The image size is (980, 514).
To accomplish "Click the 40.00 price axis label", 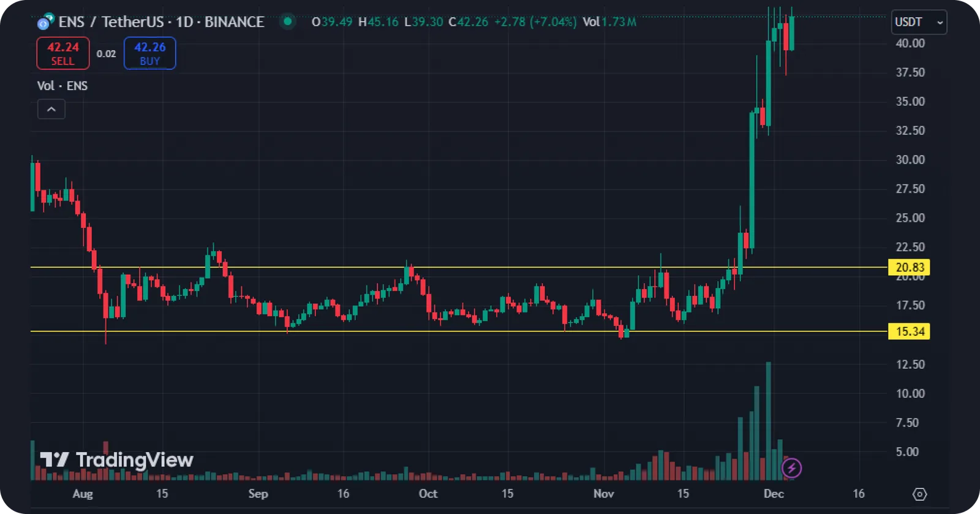I will click(x=910, y=43).
